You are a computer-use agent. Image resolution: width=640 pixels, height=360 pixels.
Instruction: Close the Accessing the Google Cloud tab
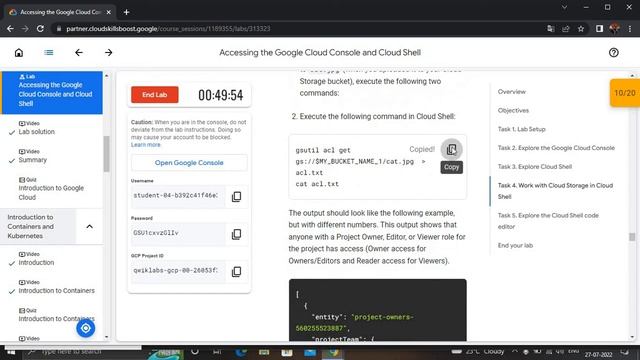(109, 12)
